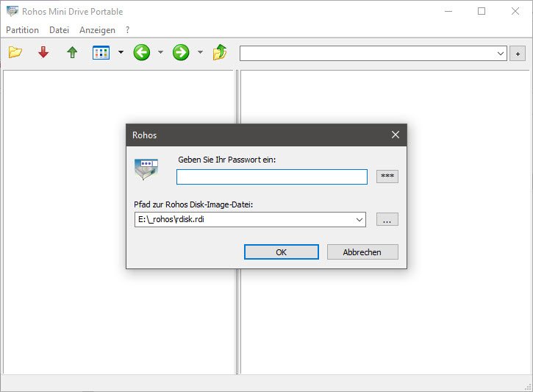Maximize the Rohos Mini Drive window
The height and width of the screenshot is (392, 533).
point(482,11)
